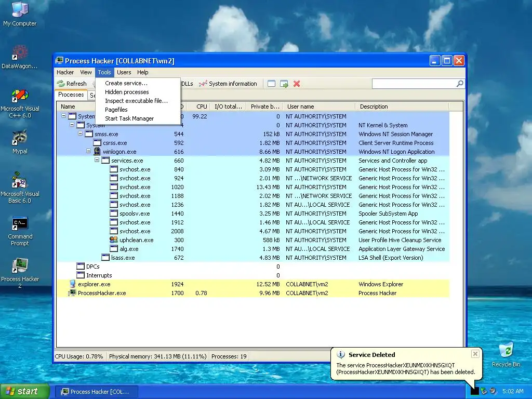Select the DPCs row
Image resolution: width=532 pixels, height=399 pixels.
click(x=253, y=267)
